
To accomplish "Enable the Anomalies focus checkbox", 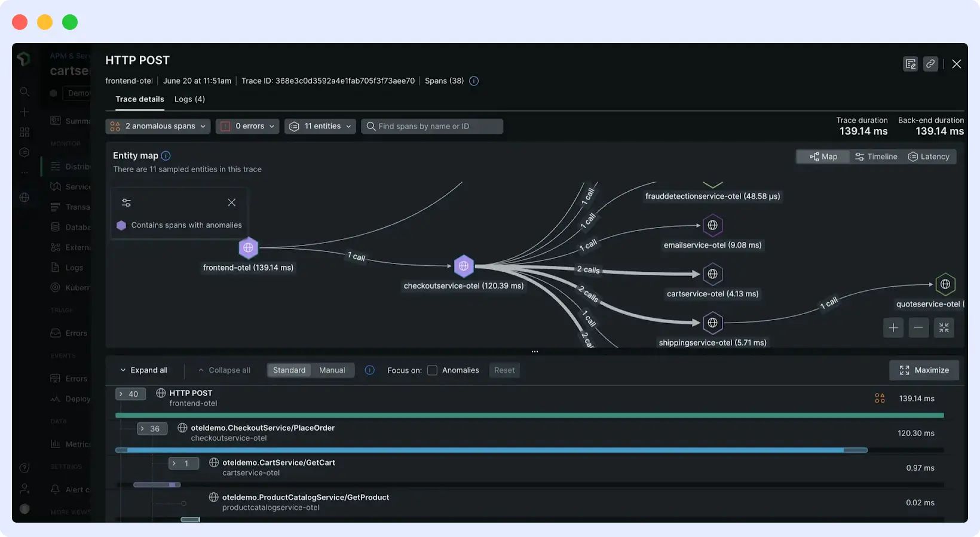I will (432, 370).
